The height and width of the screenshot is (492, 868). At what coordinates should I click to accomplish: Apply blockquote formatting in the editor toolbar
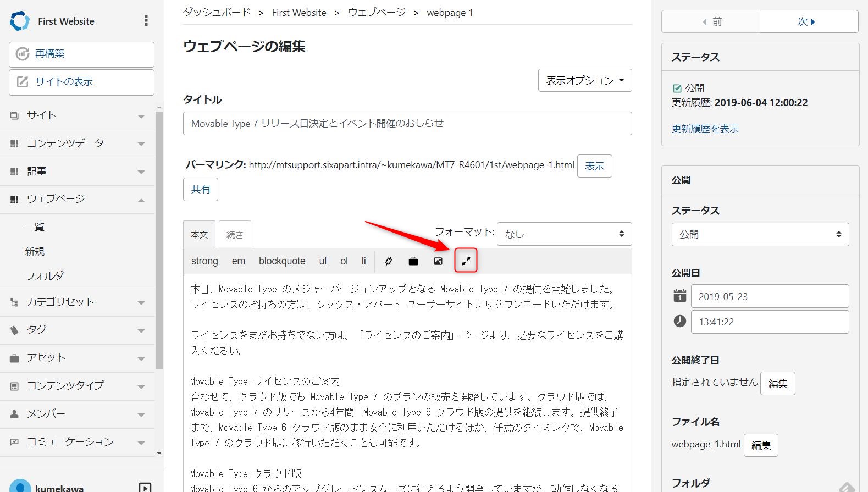tap(282, 261)
